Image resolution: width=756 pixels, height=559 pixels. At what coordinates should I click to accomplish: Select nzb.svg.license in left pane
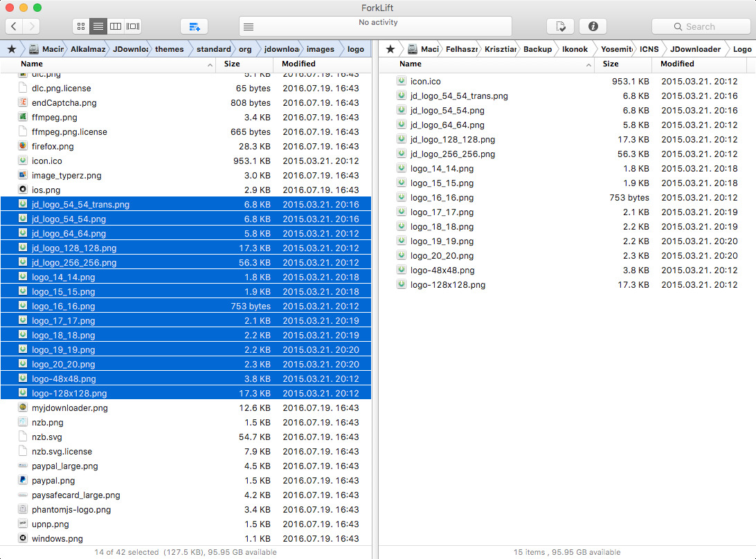[x=186, y=451]
